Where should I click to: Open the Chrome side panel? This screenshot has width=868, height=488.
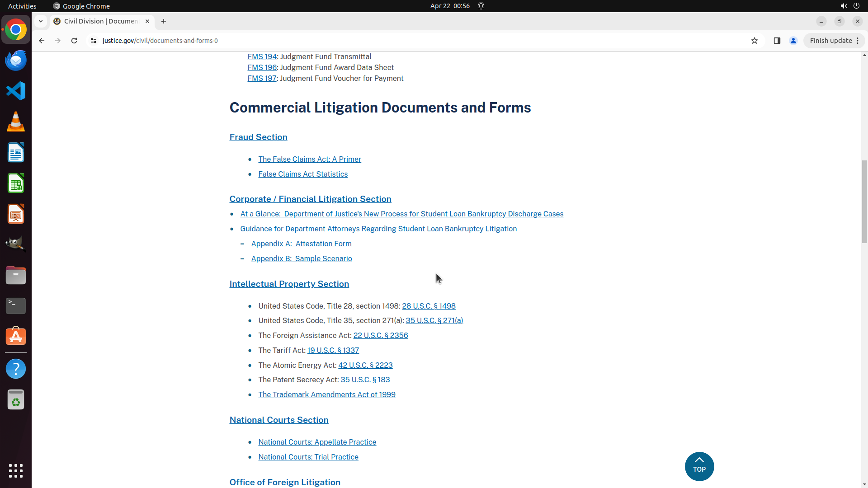click(777, 41)
